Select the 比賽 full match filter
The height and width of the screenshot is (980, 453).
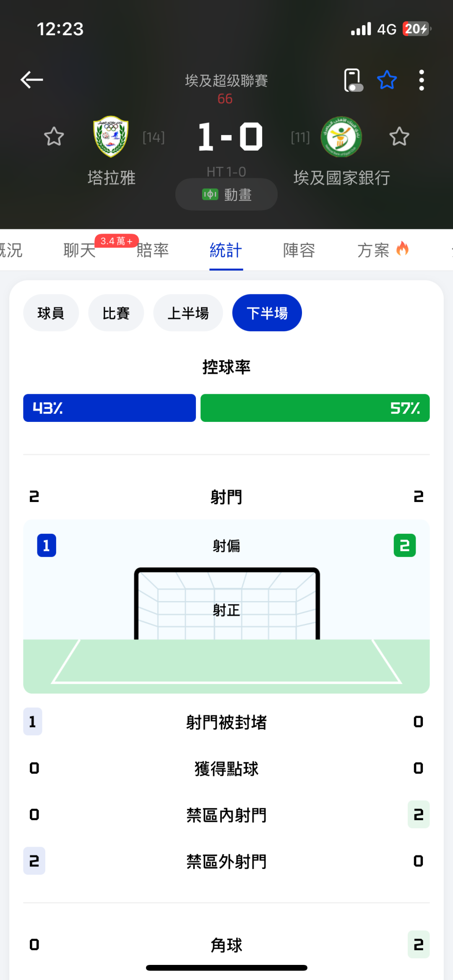116,313
